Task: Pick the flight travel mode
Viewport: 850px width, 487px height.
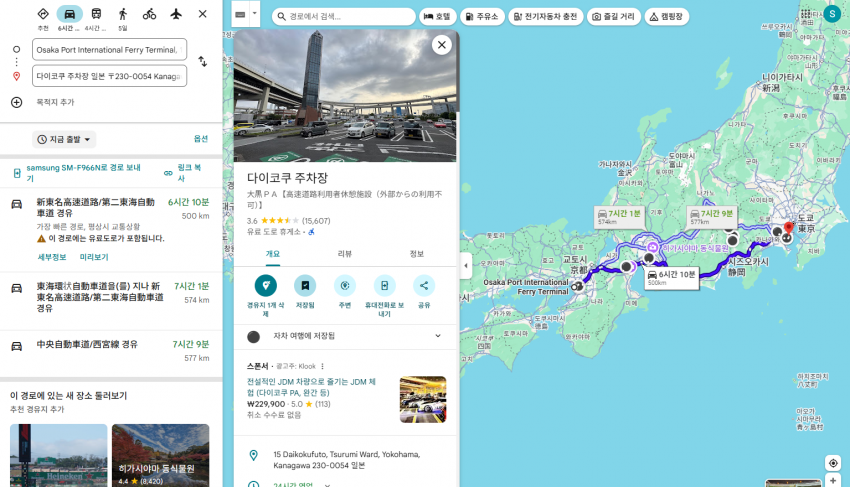Action: click(x=176, y=14)
